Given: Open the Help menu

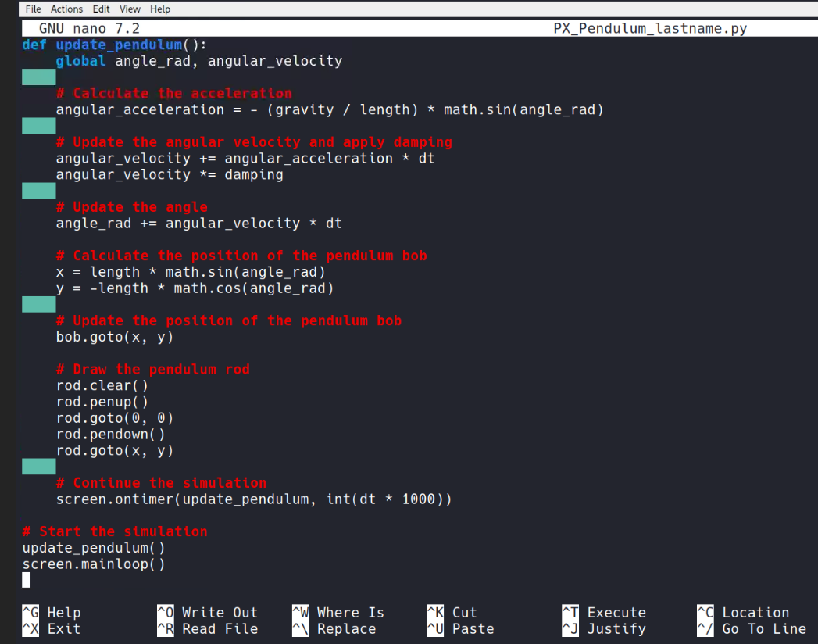Looking at the screenshot, I should tap(160, 9).
